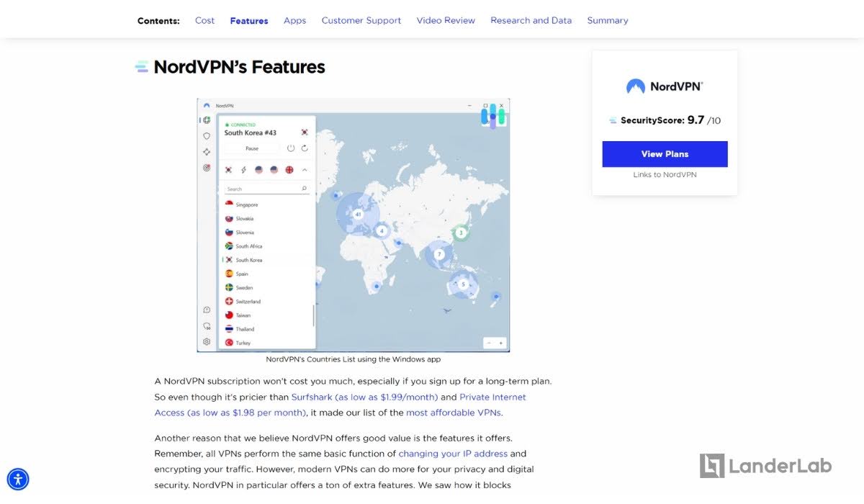Open the target-shaped Dark Web Monitor icon
Image resolution: width=864 pixels, height=504 pixels.
pyautogui.click(x=207, y=168)
